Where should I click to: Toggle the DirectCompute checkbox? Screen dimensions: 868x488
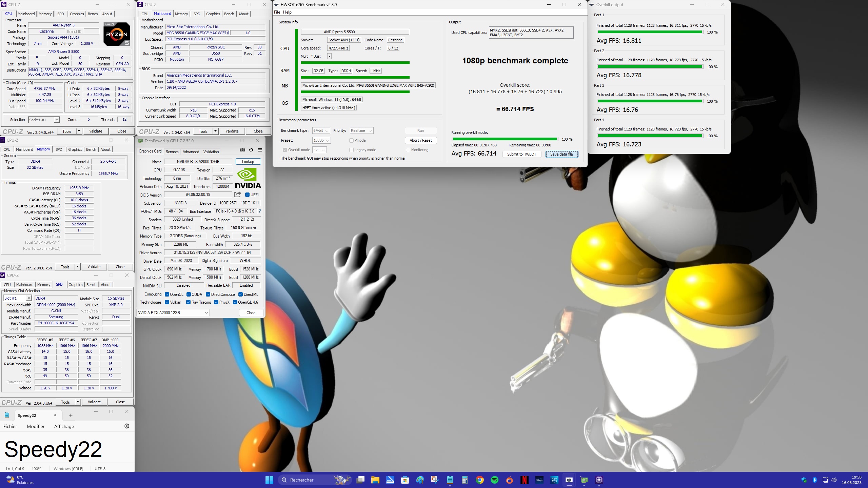pos(208,294)
